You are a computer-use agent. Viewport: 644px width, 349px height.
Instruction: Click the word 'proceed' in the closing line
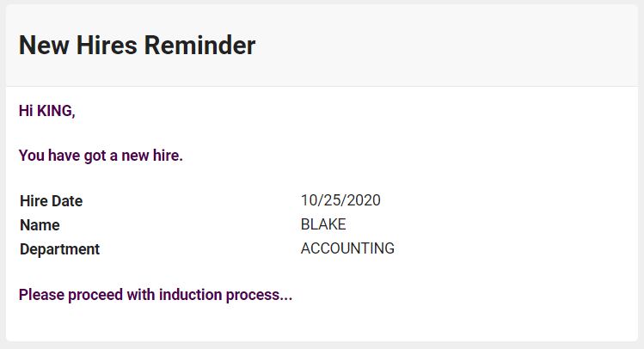(89, 295)
